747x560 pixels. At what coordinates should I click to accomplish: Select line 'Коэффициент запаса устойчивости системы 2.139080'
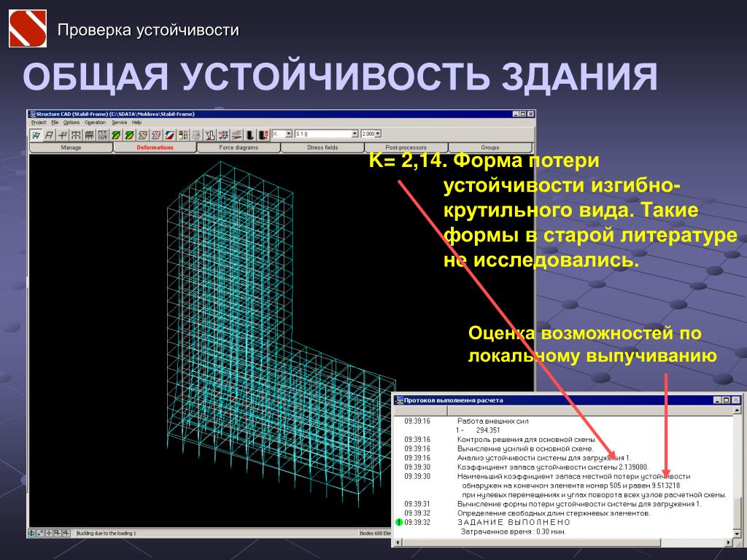pos(553,467)
